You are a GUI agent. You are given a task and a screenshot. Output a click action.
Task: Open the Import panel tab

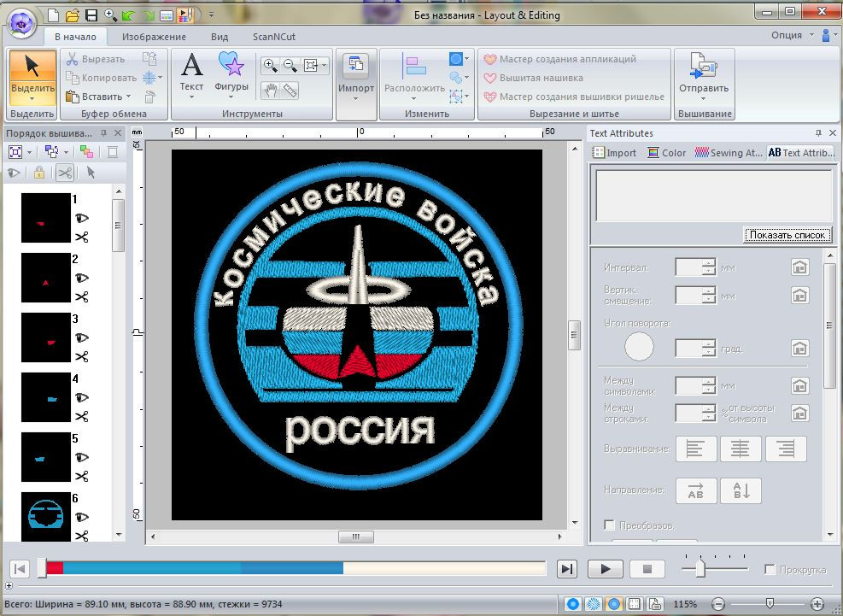614,153
